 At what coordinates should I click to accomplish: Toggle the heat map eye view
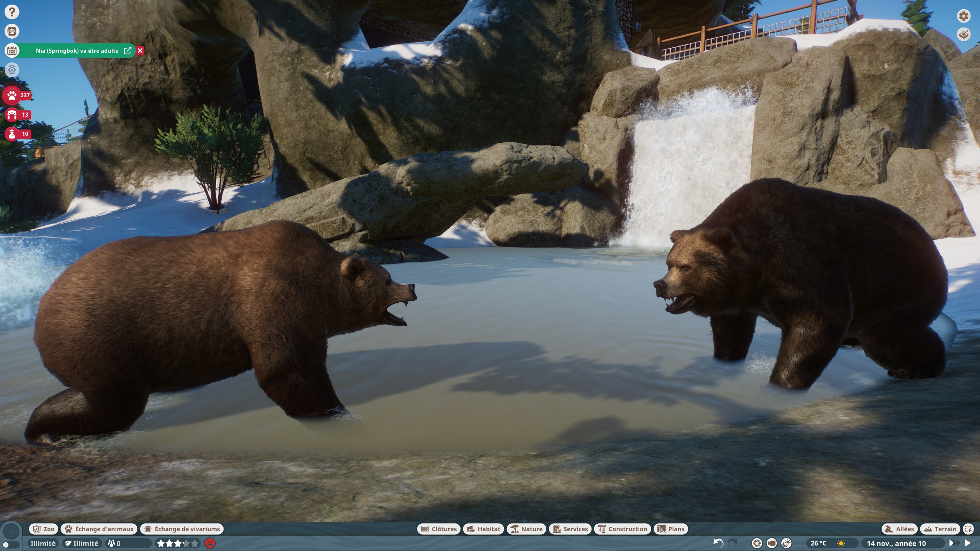click(12, 70)
